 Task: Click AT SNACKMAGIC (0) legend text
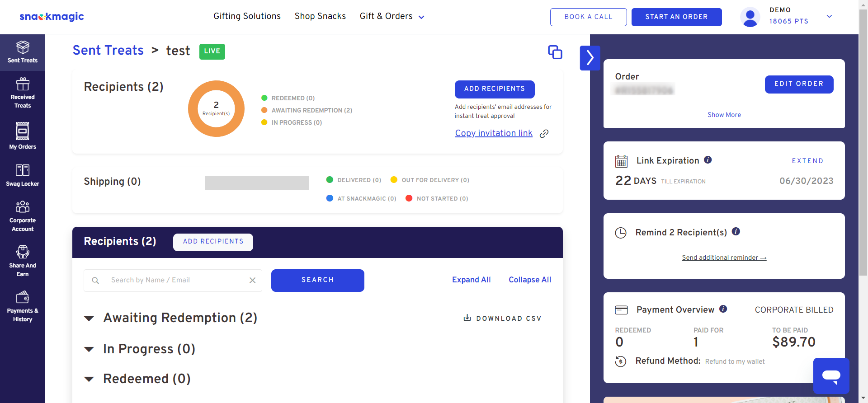pos(367,198)
